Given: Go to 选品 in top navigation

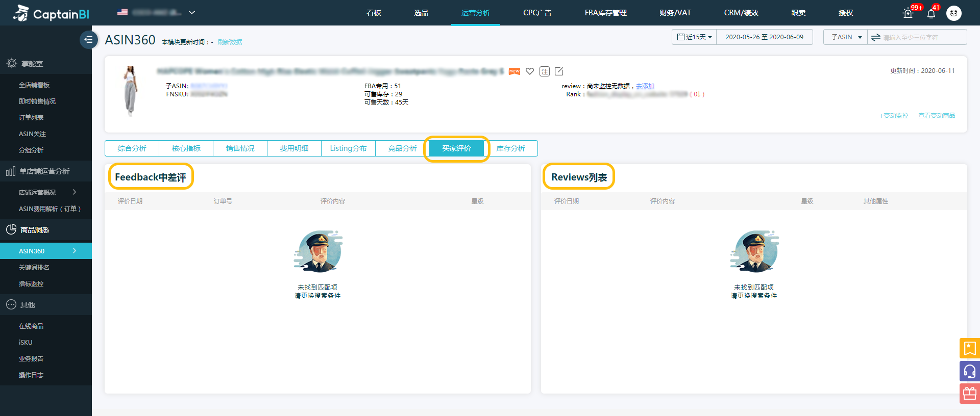Looking at the screenshot, I should click(421, 13).
